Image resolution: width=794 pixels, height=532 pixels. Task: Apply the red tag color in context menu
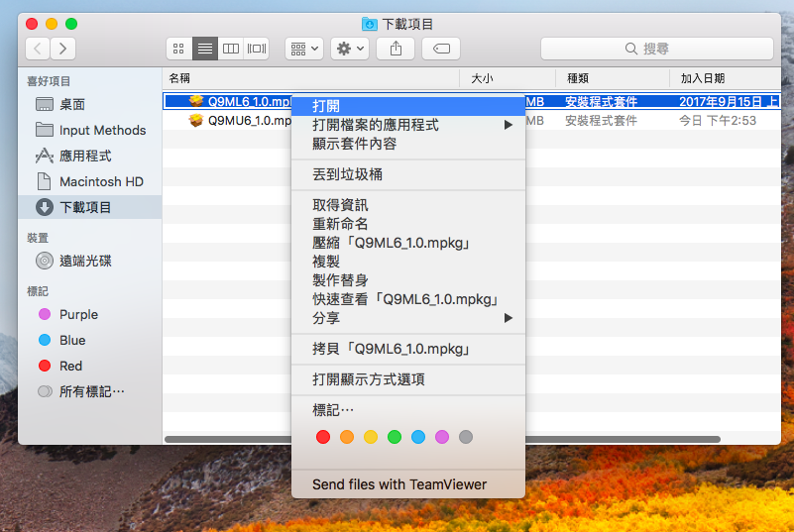(x=323, y=437)
